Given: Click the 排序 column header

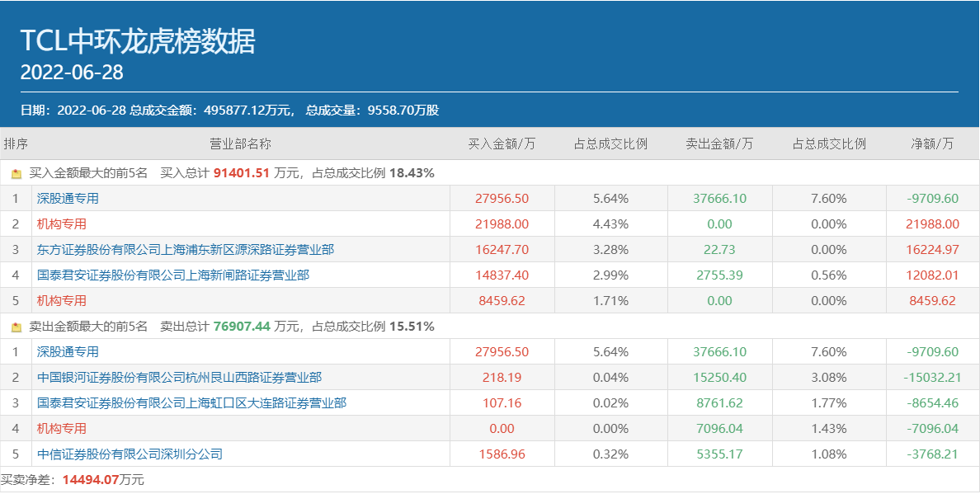Looking at the screenshot, I should point(16,143).
